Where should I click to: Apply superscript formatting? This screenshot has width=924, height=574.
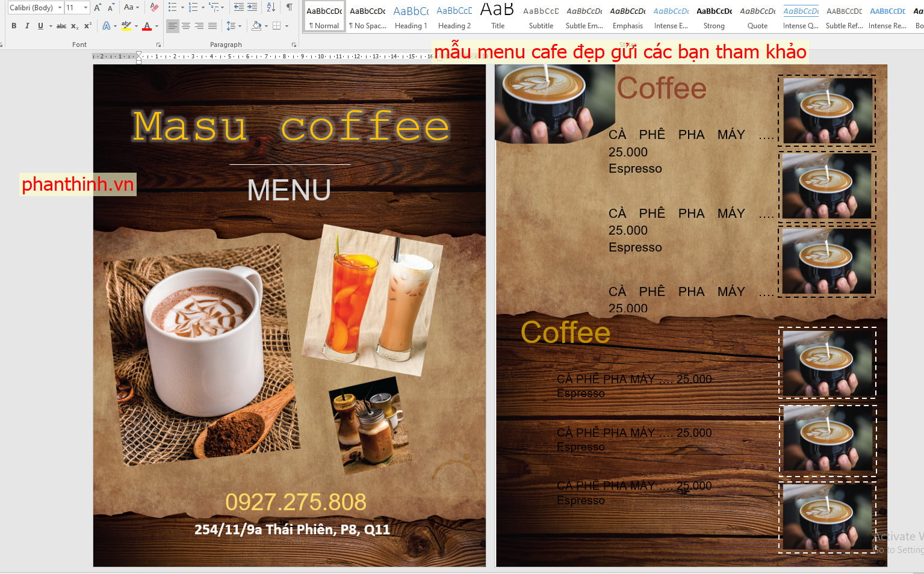point(88,26)
